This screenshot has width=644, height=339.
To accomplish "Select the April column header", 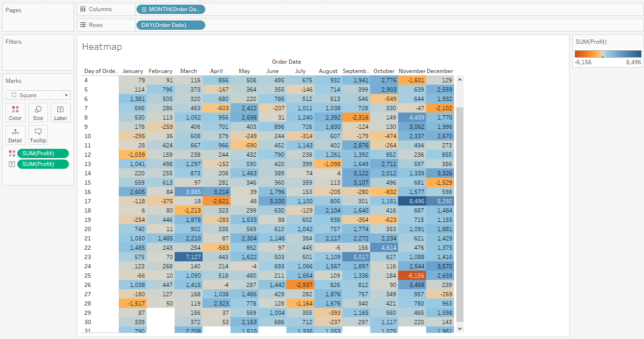I will pos(217,71).
